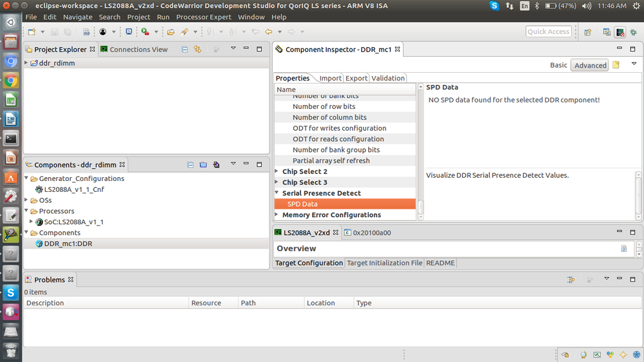Open the Component Inspector view menu arrow
The height and width of the screenshot is (362, 644).
pos(634,64)
